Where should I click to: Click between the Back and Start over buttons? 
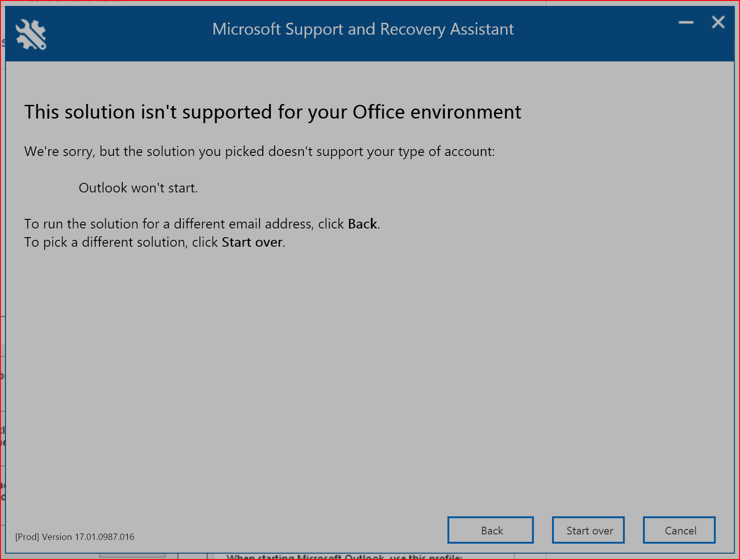pyautogui.click(x=543, y=530)
